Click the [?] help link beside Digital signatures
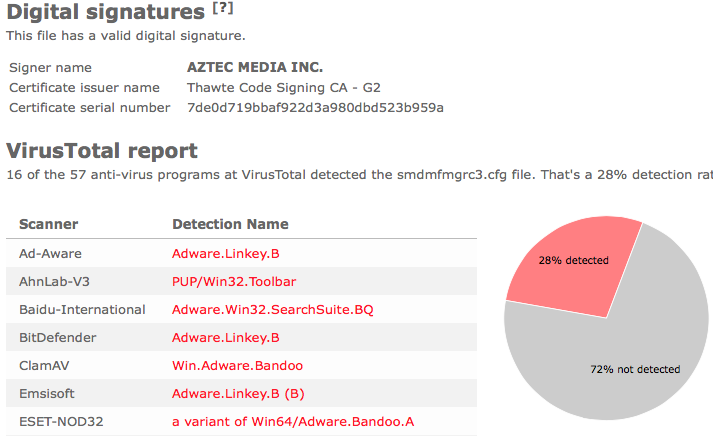 [x=223, y=8]
